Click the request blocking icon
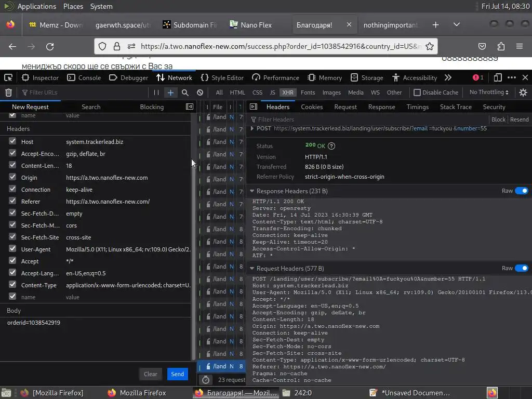 200,92
